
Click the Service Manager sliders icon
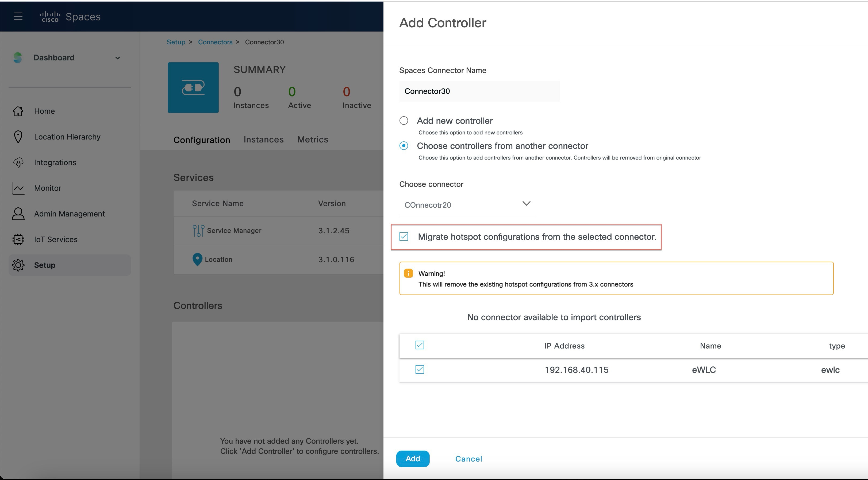(198, 231)
